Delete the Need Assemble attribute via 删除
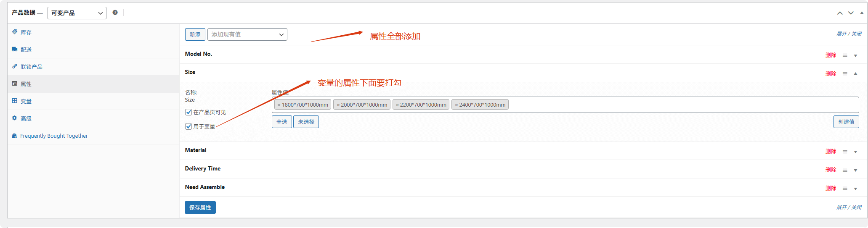The height and width of the screenshot is (228, 868). (x=831, y=188)
